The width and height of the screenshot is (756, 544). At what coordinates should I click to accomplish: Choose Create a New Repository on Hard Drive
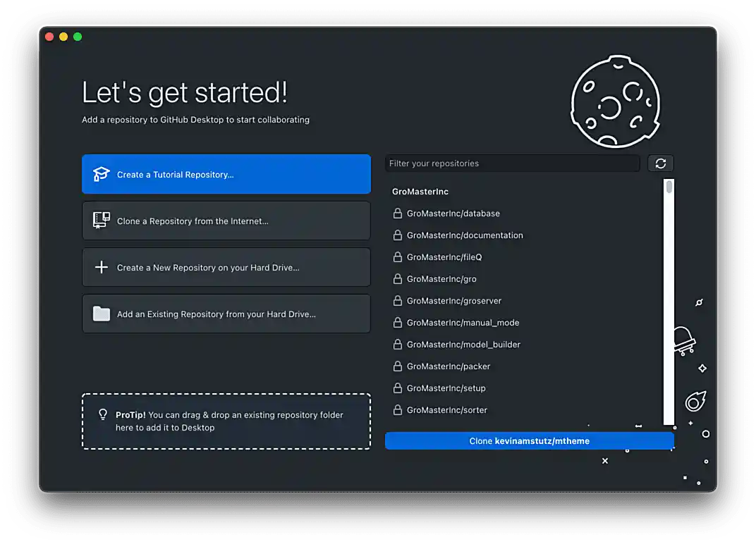point(226,267)
